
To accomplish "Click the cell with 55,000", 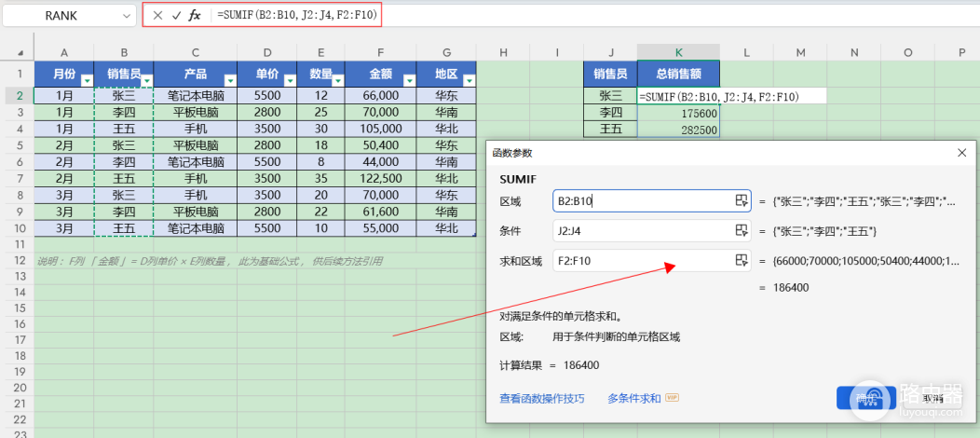I will (381, 228).
